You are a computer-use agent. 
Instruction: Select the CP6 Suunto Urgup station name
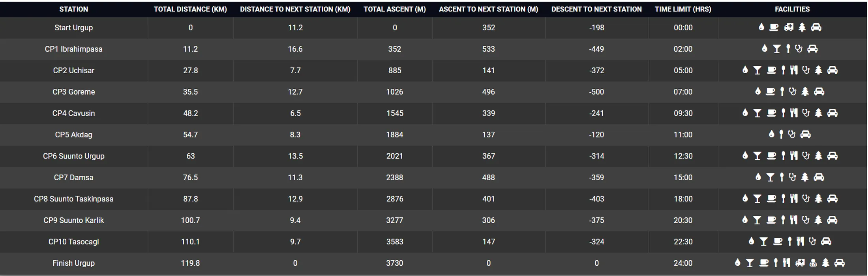[74, 156]
